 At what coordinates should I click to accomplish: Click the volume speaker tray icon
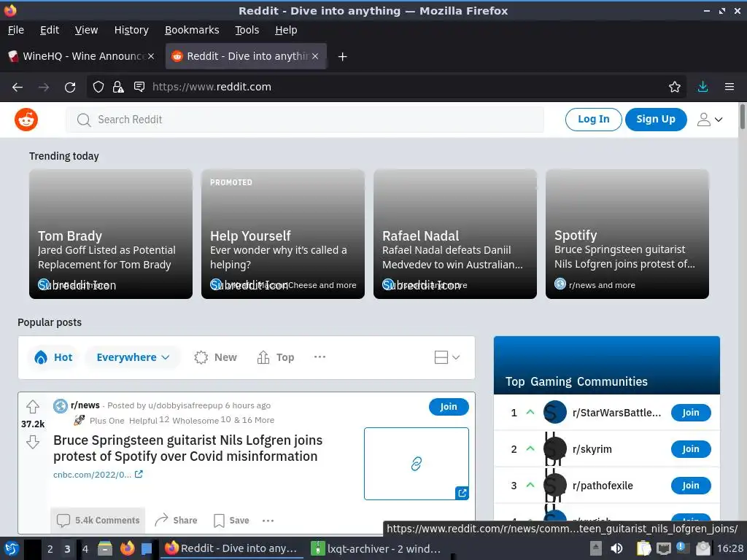616,548
